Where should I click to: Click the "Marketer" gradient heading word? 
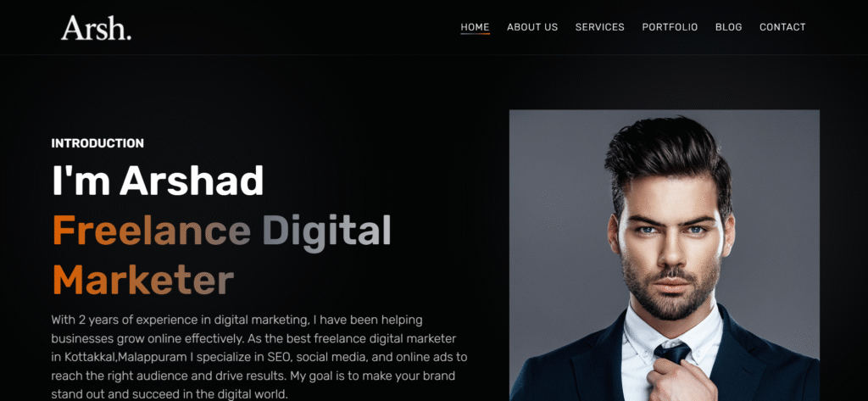click(x=142, y=279)
